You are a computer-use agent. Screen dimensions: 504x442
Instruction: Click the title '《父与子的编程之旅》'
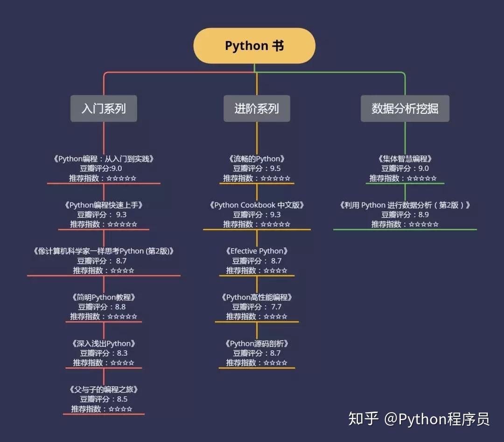[x=104, y=390]
